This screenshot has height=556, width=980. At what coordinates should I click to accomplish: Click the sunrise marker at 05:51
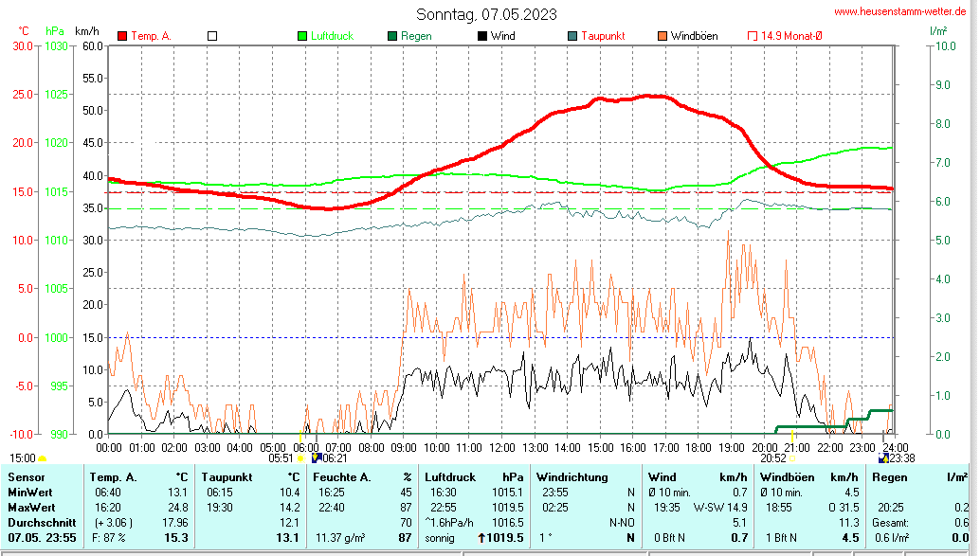tap(300, 458)
